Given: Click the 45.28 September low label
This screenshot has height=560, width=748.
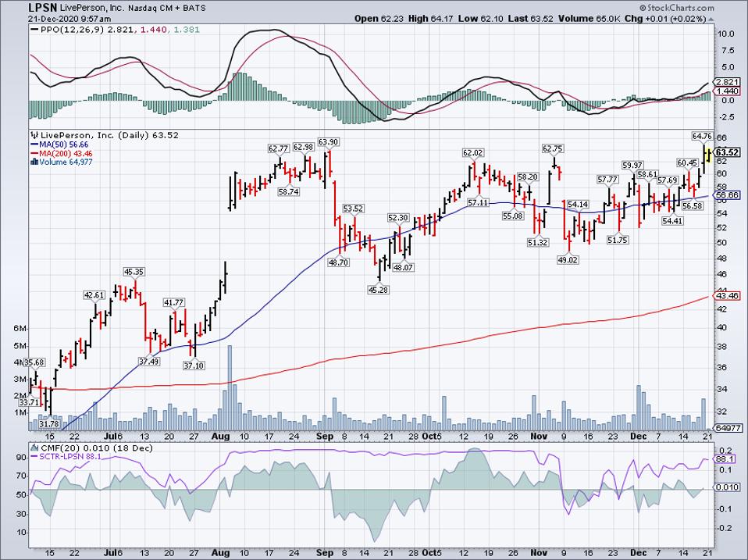Looking at the screenshot, I should (378, 289).
